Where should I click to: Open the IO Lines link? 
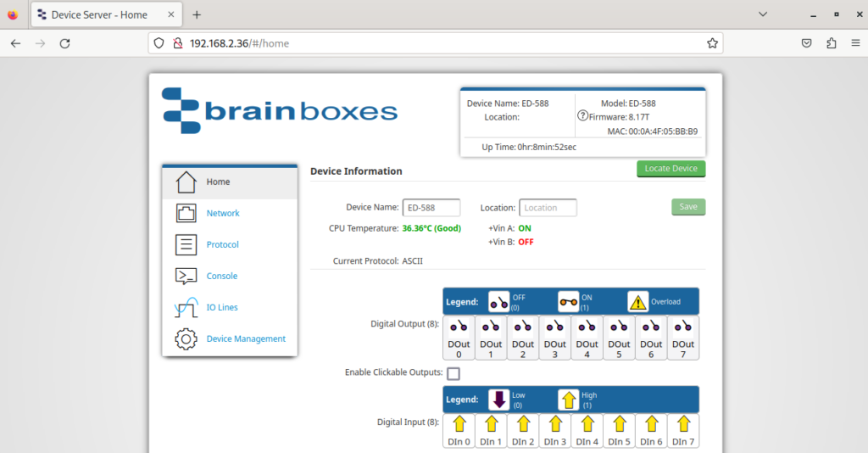click(x=222, y=307)
